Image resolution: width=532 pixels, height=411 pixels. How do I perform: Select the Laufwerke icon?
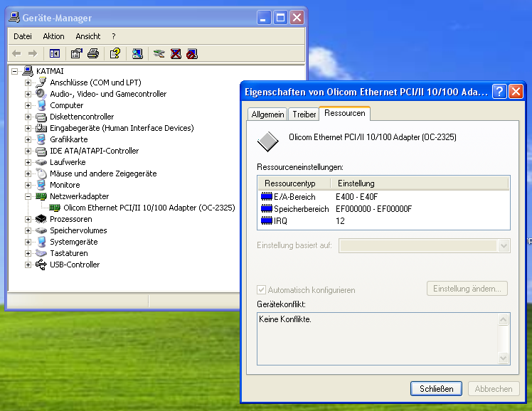coord(41,162)
